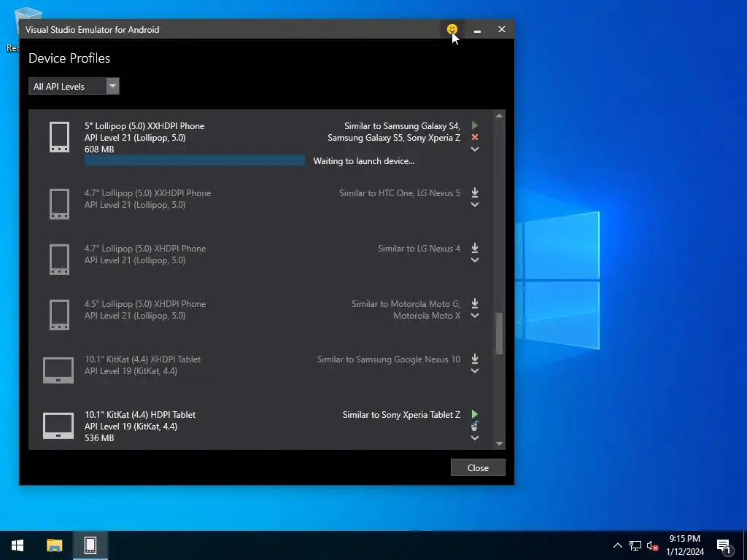Select the "5" Lollipop (5.0) XXHDPI Phone" title
This screenshot has height=560, width=747.
(x=144, y=125)
